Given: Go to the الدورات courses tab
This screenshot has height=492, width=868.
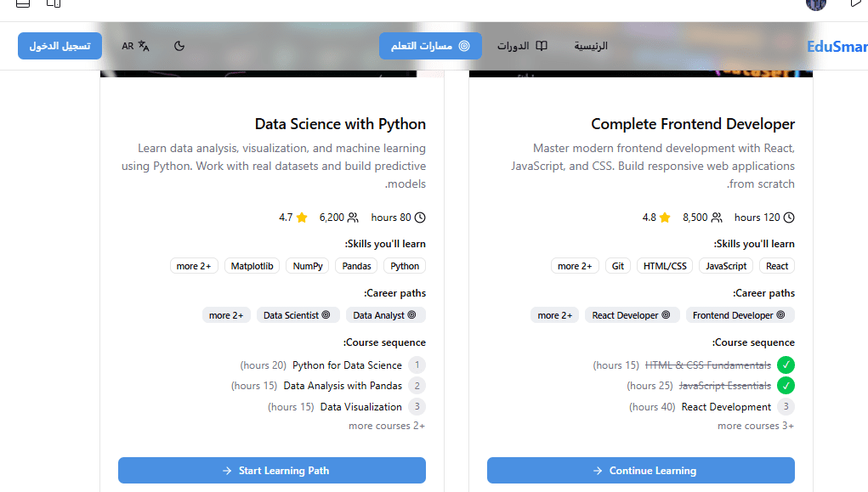Looking at the screenshot, I should (522, 46).
